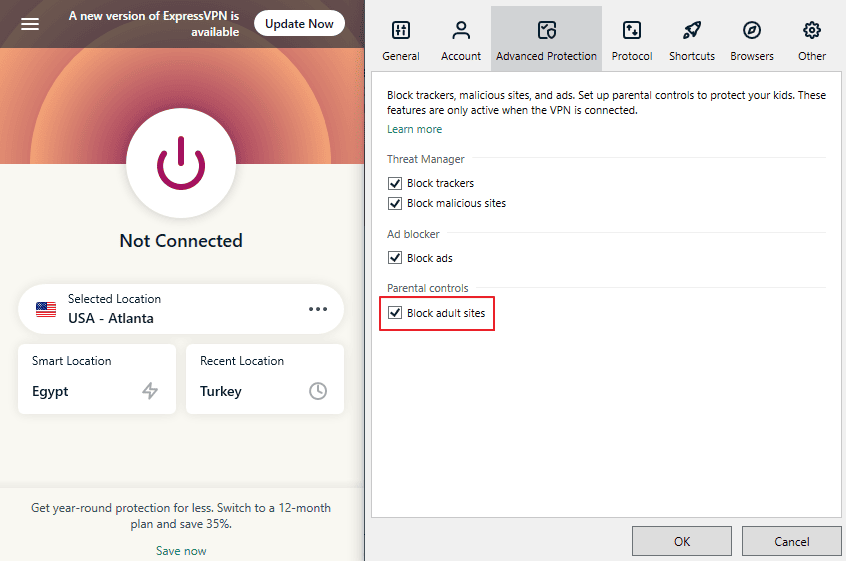Click the Block trackers label text
Image resolution: width=846 pixels, height=561 pixels.
[x=440, y=183]
